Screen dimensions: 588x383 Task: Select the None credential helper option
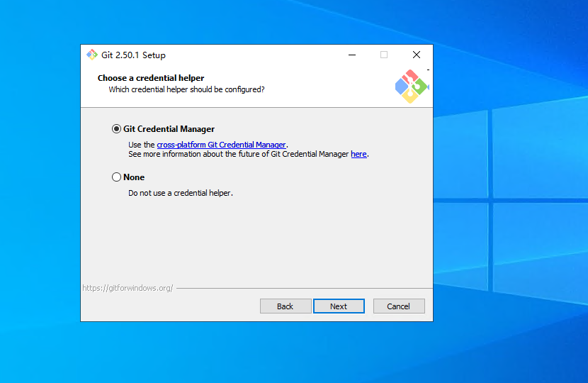click(x=116, y=177)
